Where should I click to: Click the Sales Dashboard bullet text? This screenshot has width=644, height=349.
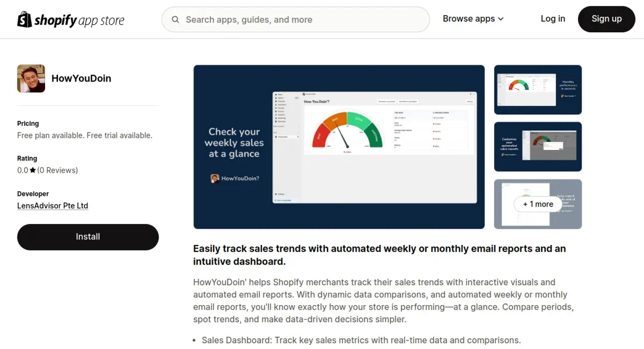pyautogui.click(x=361, y=340)
